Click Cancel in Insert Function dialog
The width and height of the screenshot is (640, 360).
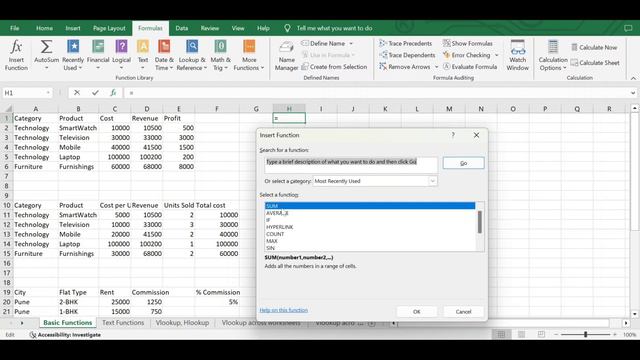[x=463, y=311]
